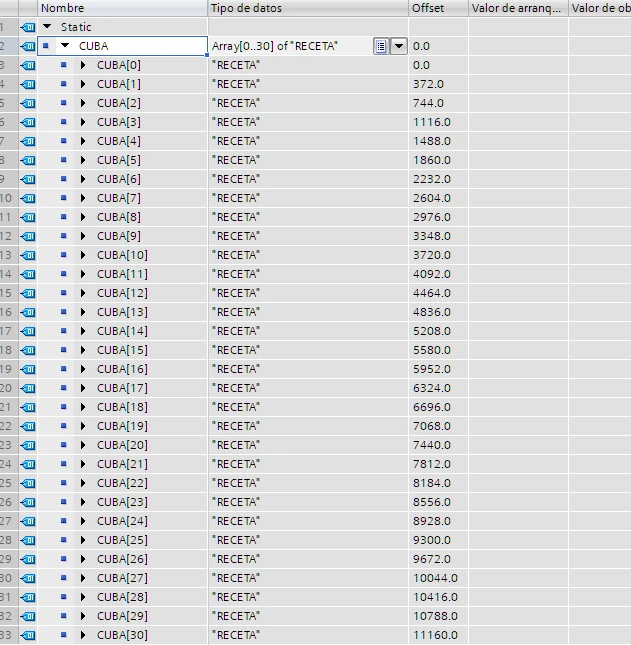Click the tag icon of the CUBA[3] row

point(28,122)
